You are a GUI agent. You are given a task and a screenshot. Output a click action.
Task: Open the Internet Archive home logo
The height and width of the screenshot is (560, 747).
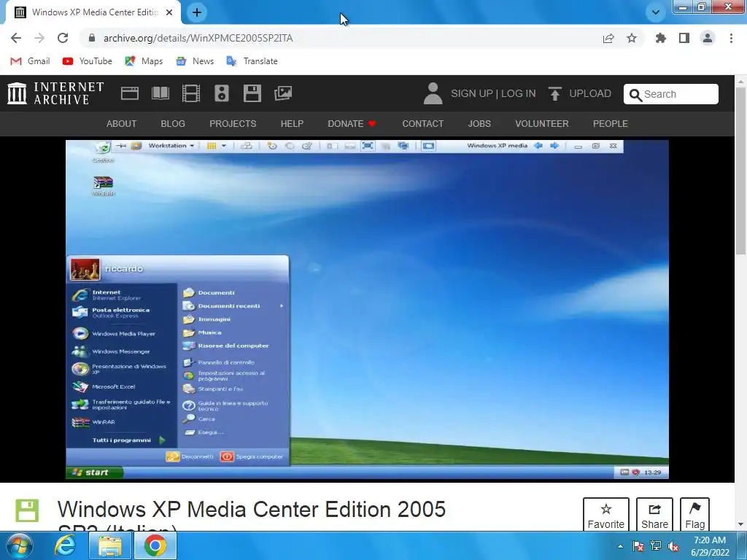click(55, 93)
